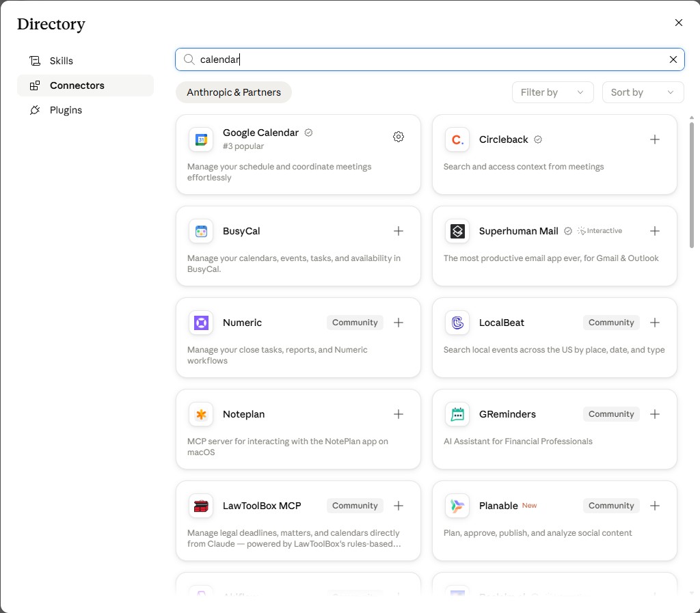Open the Google Calendar card title
The image size is (700, 613).
(260, 133)
